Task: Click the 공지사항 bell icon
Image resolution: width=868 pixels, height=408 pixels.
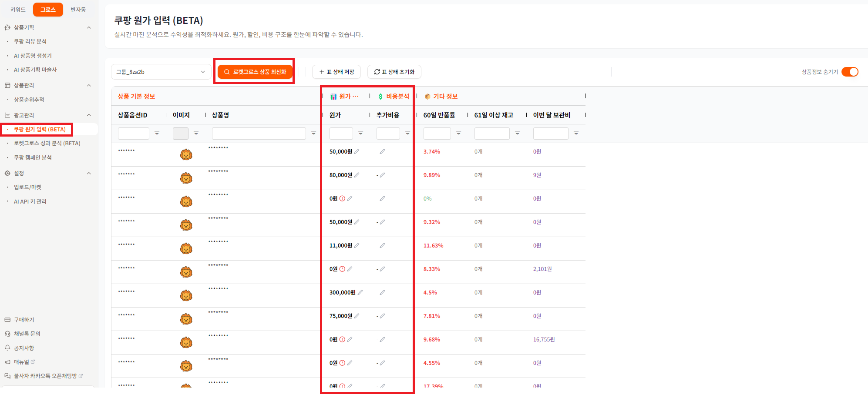Action: (7, 348)
